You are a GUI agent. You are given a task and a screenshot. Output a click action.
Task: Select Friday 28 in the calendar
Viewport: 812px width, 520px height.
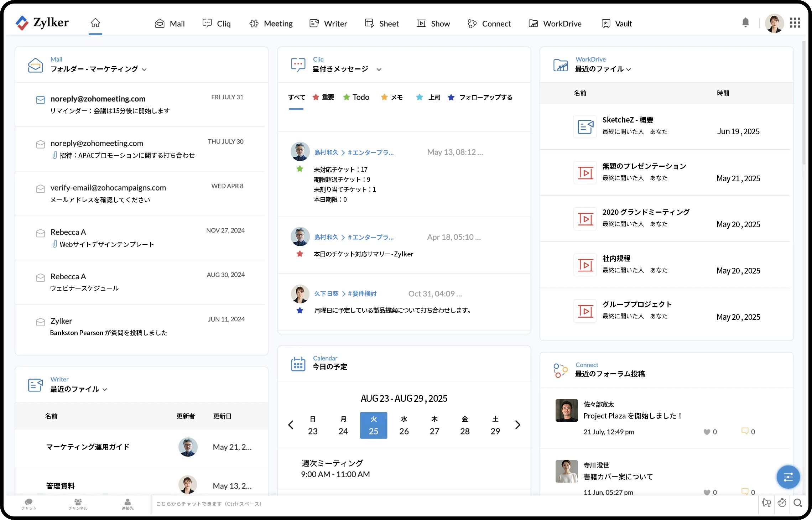tap(465, 425)
